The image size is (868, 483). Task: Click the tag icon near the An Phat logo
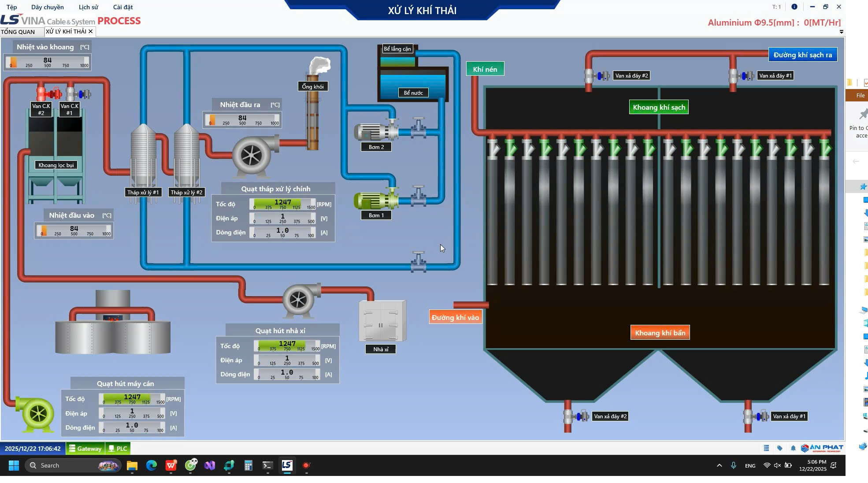coord(780,448)
